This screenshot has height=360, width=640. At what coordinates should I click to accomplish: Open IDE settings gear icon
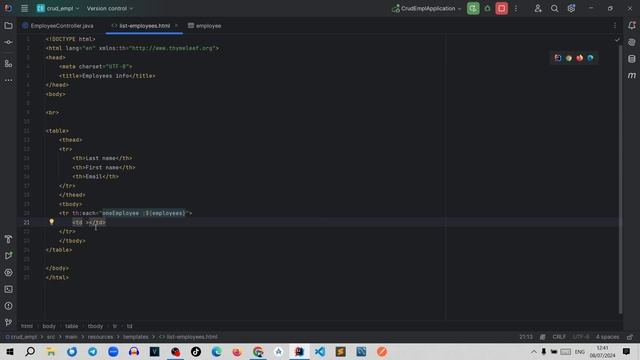[571, 9]
